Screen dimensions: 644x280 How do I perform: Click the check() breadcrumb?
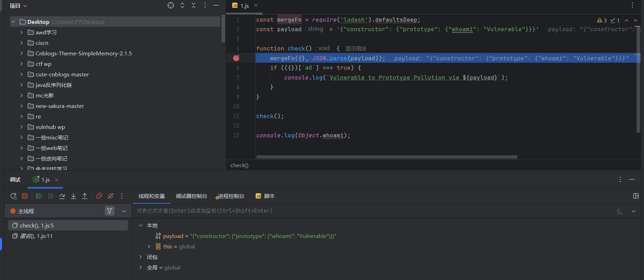coord(239,165)
